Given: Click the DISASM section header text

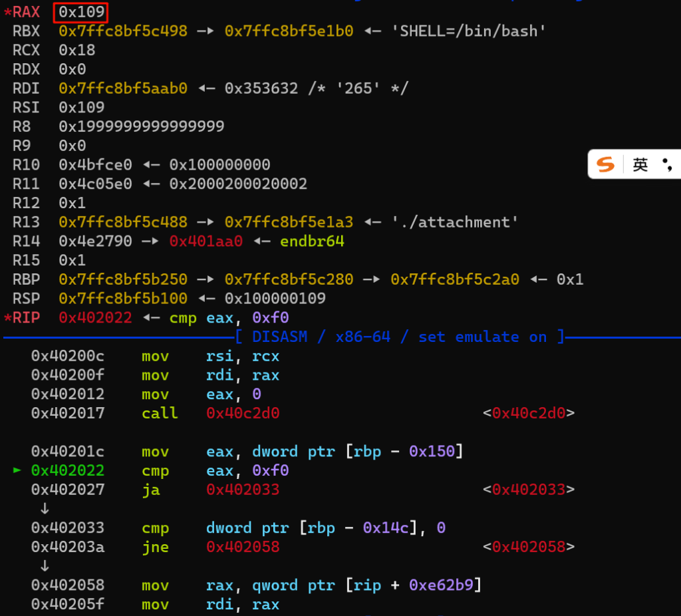Looking at the screenshot, I should 279,337.
